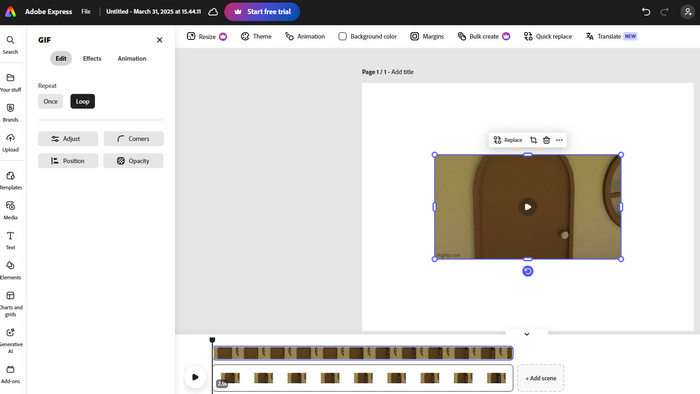Open more options (three dots) menu
This screenshot has width=700, height=394.
(x=559, y=140)
